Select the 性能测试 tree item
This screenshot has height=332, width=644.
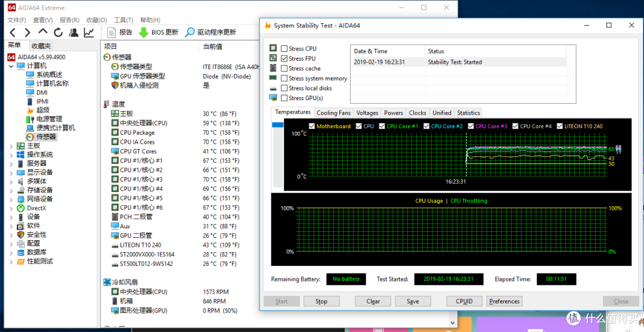[35, 262]
